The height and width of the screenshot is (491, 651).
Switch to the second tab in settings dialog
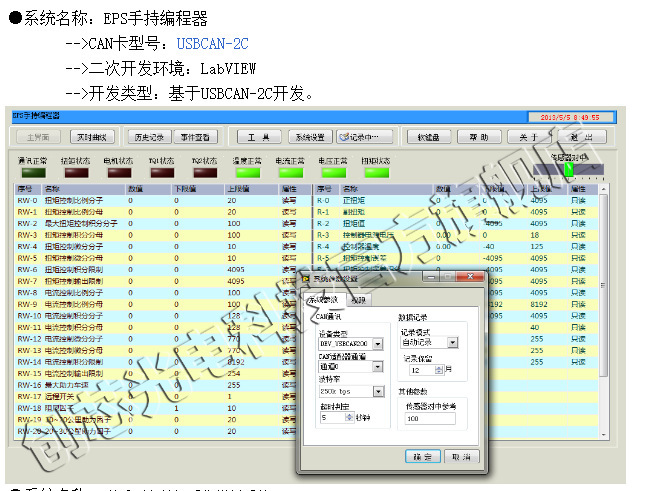(359, 300)
